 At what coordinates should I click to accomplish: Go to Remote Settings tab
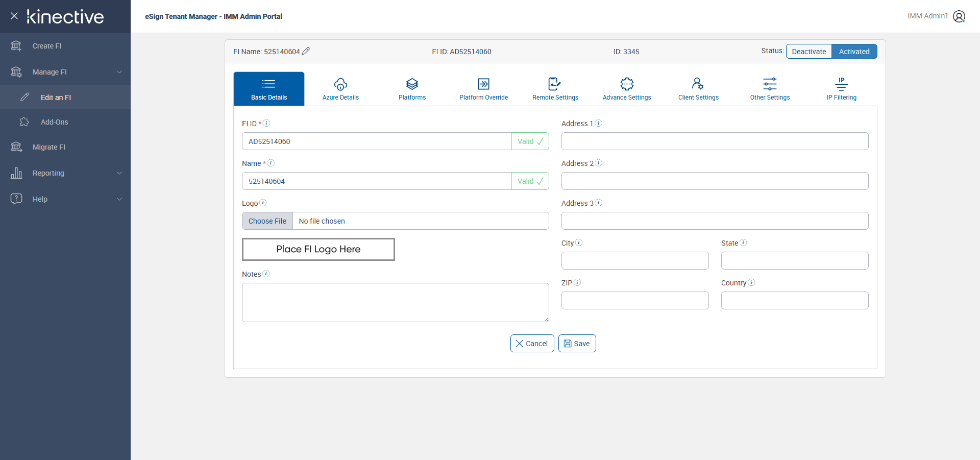pos(555,89)
